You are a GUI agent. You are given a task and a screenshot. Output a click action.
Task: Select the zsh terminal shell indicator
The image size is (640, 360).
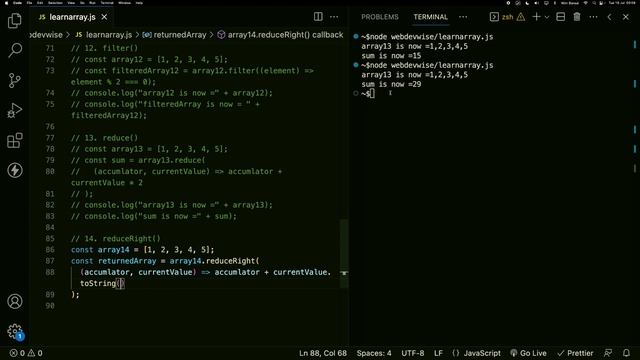pos(502,17)
